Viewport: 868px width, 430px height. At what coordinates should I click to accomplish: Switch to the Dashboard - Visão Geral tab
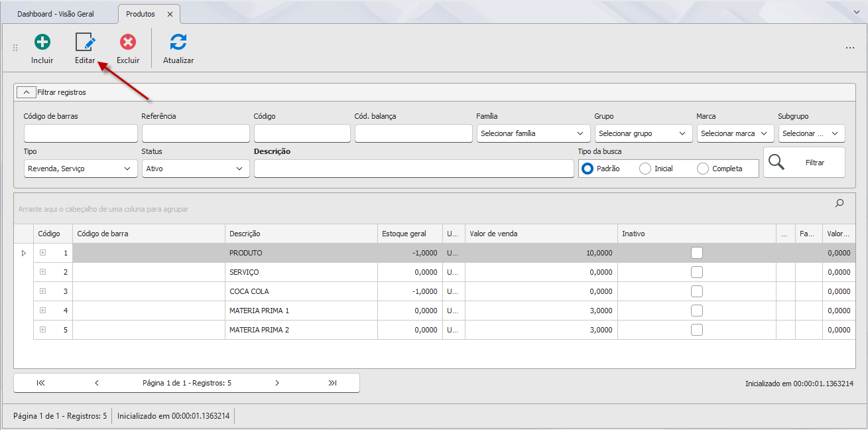56,14
